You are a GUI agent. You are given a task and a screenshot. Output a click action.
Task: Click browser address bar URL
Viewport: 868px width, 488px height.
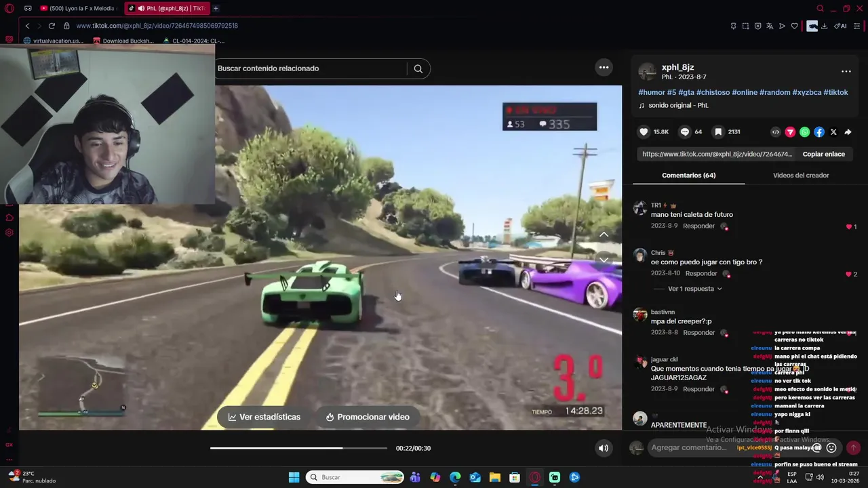(157, 26)
